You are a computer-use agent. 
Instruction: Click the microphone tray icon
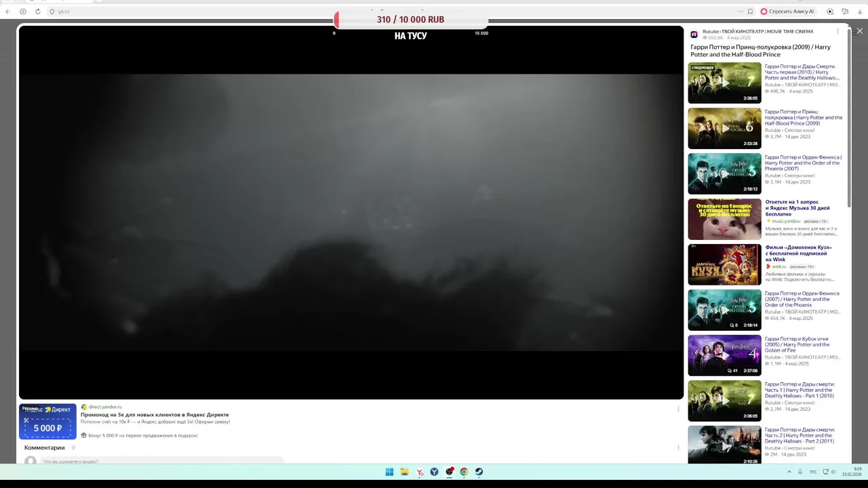coord(800,472)
